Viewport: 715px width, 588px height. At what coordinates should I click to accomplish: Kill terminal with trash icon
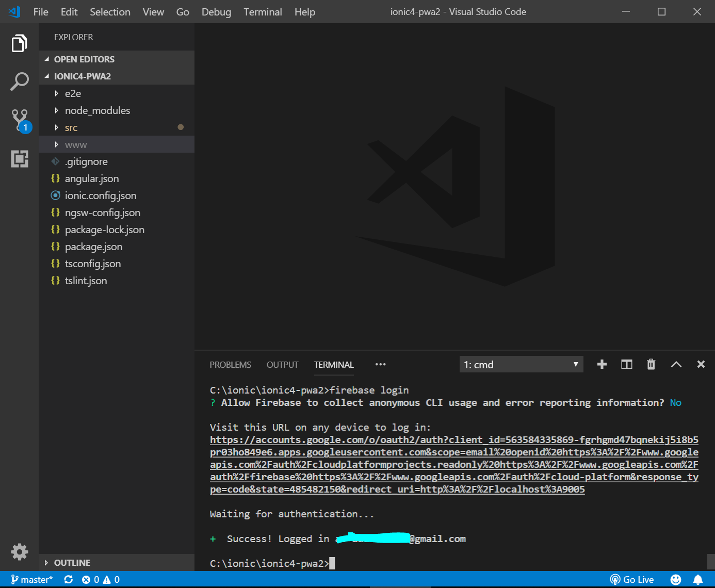(651, 365)
